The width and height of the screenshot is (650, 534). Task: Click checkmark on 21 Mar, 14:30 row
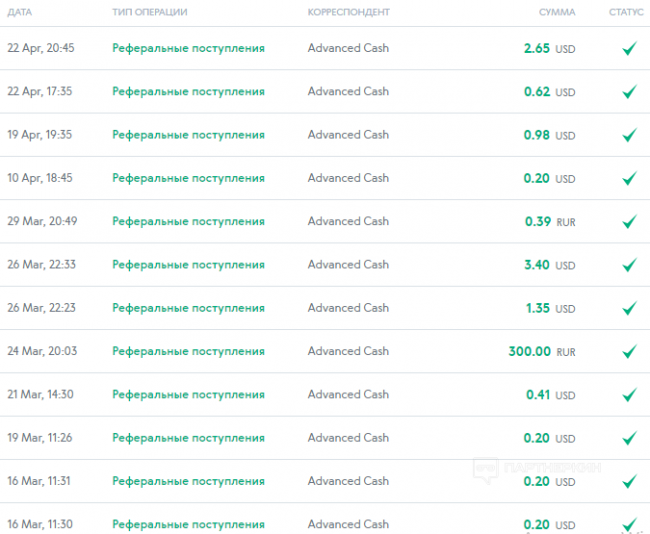pyautogui.click(x=629, y=395)
